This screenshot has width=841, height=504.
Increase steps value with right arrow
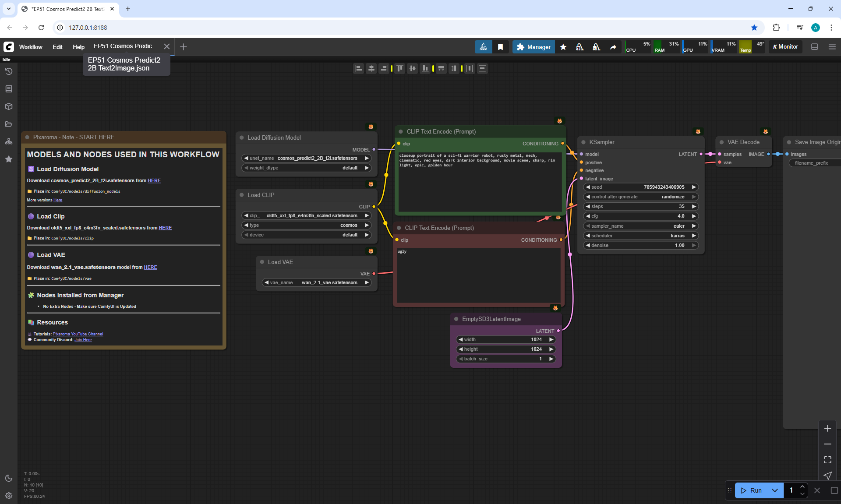coord(694,206)
